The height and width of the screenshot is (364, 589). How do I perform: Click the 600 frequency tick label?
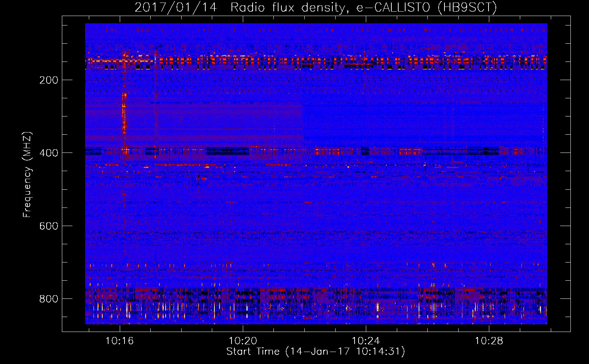49,226
